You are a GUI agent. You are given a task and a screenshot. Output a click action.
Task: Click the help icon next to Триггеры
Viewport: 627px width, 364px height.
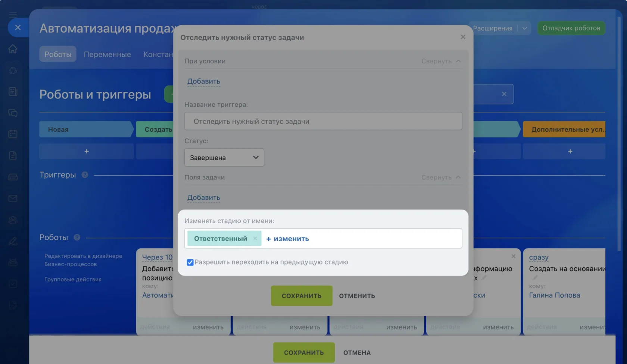[85, 175]
